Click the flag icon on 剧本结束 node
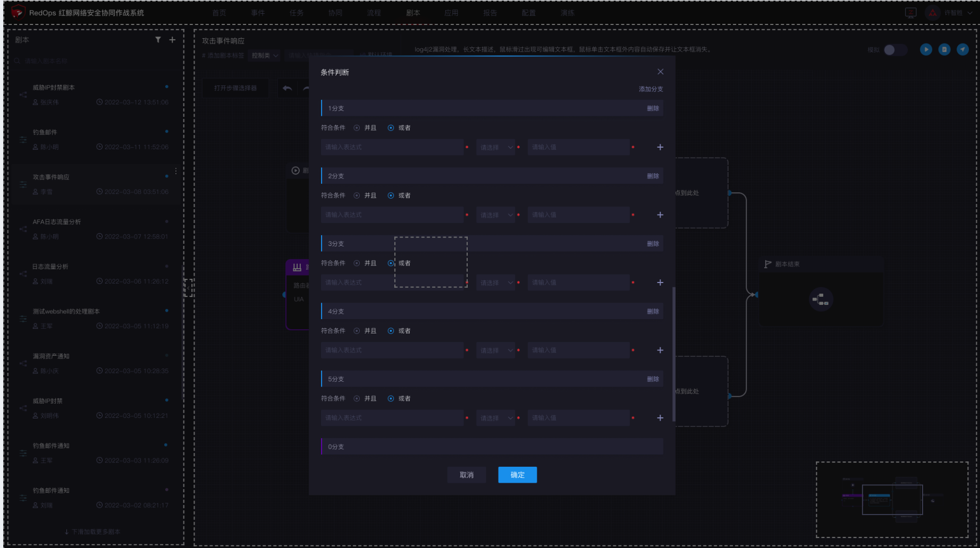This screenshot has width=980, height=548. pos(767,264)
